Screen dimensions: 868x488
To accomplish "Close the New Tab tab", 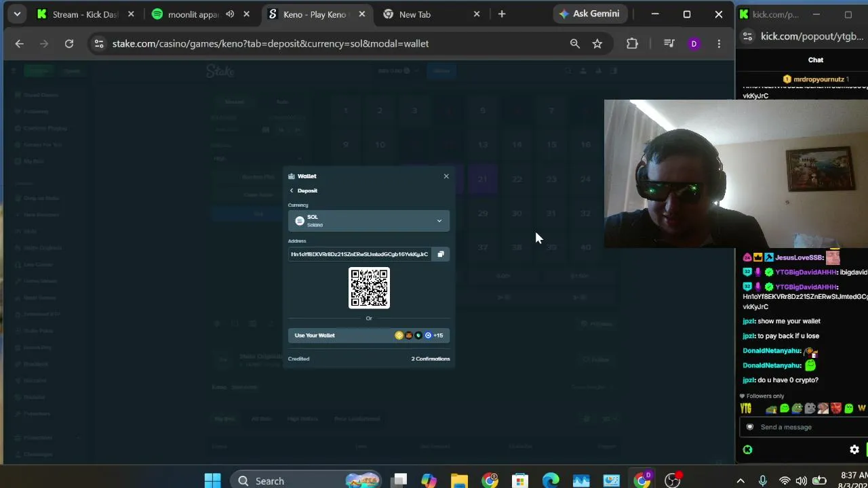I will pos(477,14).
